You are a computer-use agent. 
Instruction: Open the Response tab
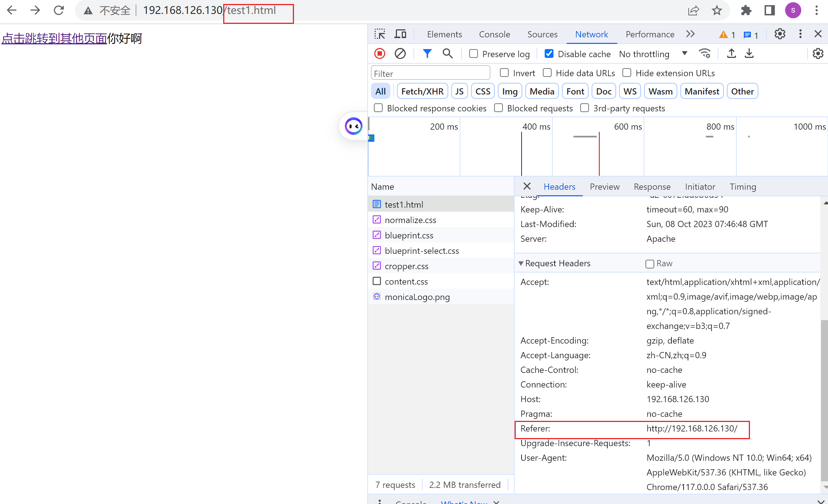click(x=652, y=187)
